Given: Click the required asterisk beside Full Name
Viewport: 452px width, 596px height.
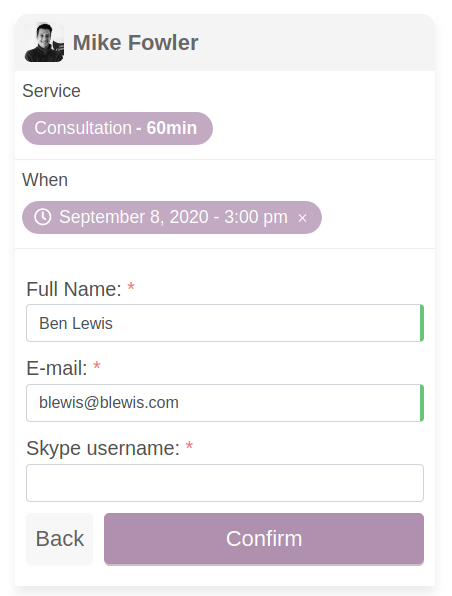Looking at the screenshot, I should click(131, 287).
